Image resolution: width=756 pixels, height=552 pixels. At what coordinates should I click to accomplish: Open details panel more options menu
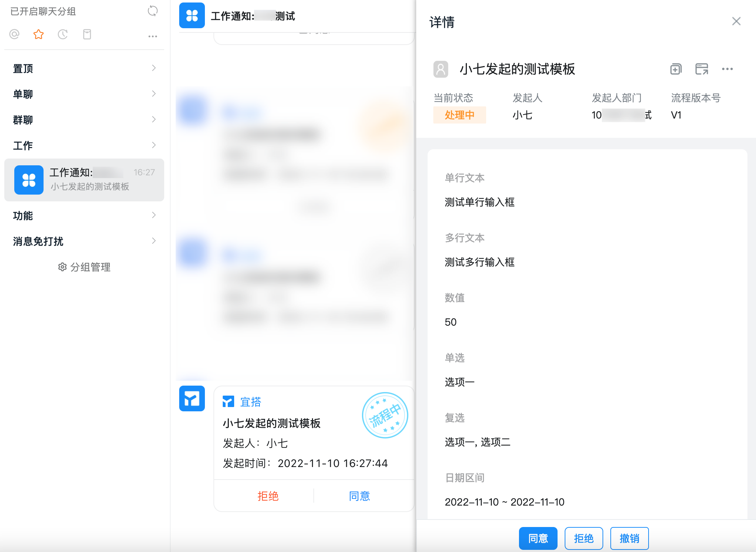pyautogui.click(x=727, y=69)
